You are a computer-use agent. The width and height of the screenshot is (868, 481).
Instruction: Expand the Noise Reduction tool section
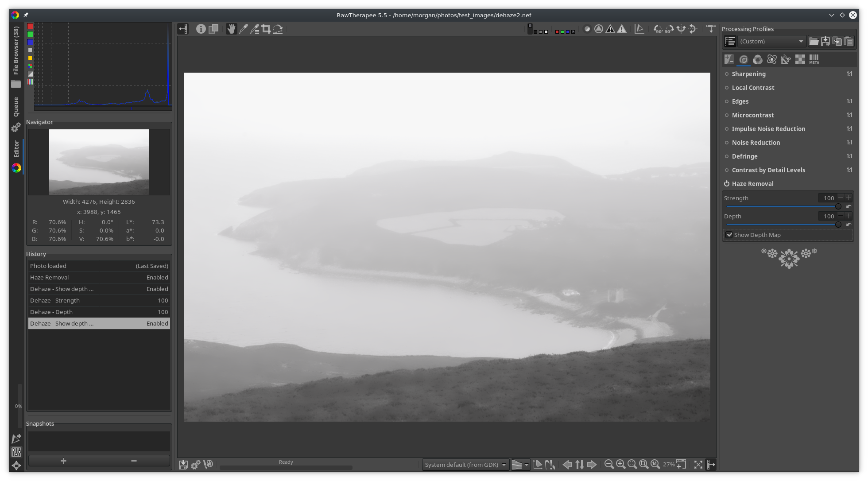pos(756,143)
